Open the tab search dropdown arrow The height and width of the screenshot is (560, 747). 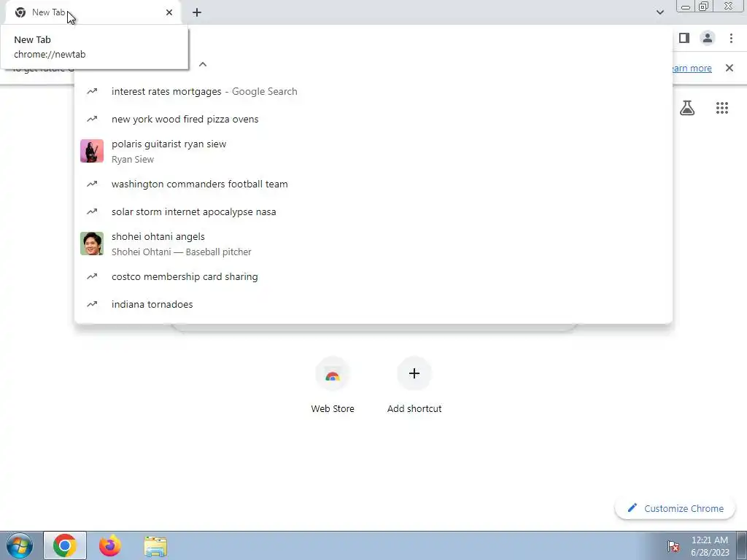tap(659, 12)
